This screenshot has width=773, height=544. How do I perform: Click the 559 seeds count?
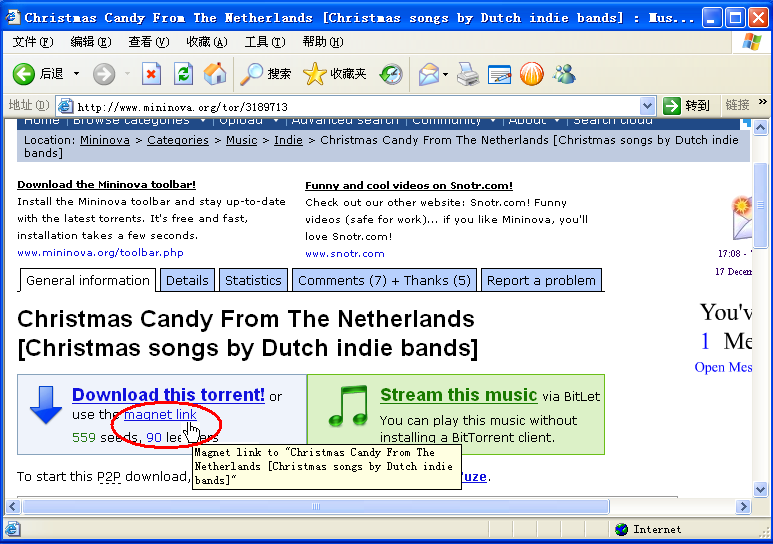pyautogui.click(x=84, y=437)
